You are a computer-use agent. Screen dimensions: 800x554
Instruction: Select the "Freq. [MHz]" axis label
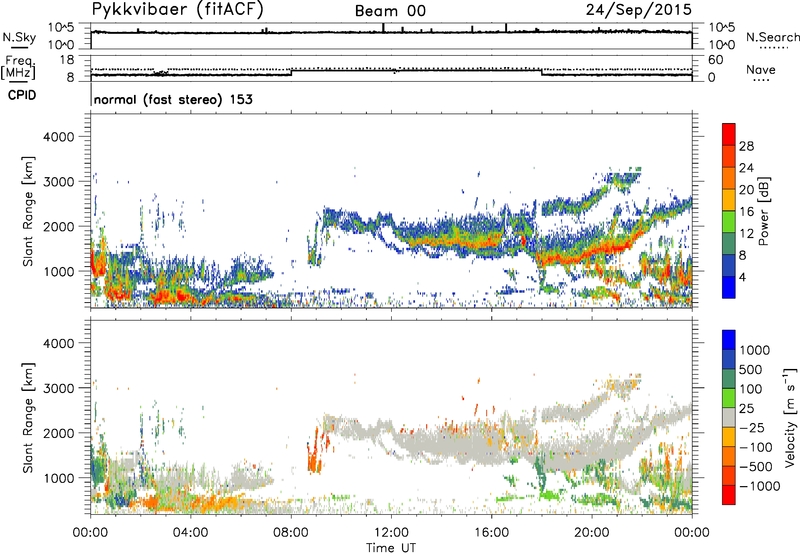click(18, 67)
